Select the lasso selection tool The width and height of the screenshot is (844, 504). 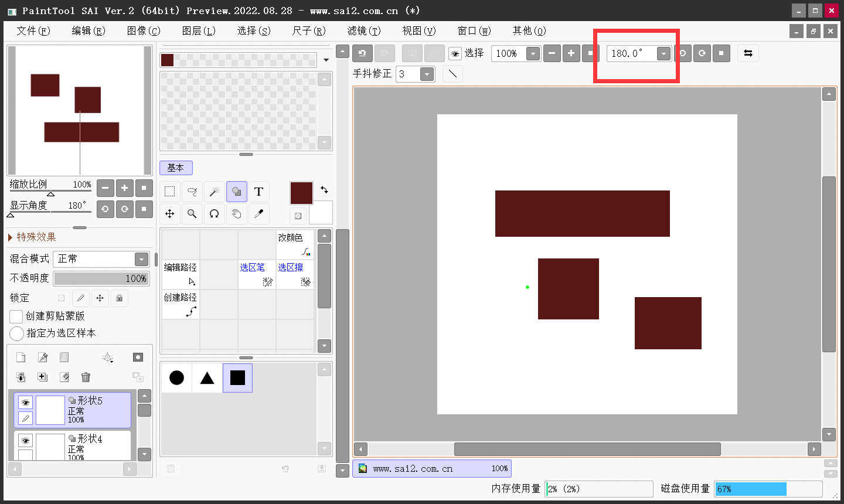192,192
